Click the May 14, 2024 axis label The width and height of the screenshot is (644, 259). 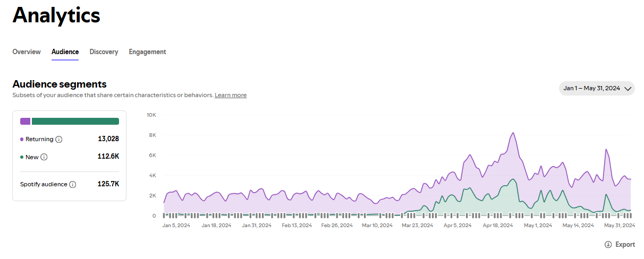[579, 226]
